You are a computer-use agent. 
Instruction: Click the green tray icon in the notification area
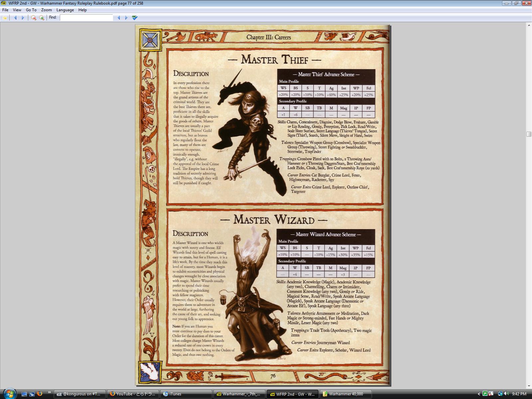point(485,394)
